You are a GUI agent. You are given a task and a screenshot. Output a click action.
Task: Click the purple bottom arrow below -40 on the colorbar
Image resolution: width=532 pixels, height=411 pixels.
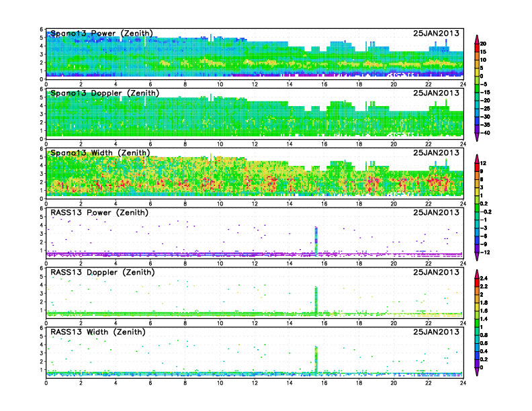click(476, 137)
